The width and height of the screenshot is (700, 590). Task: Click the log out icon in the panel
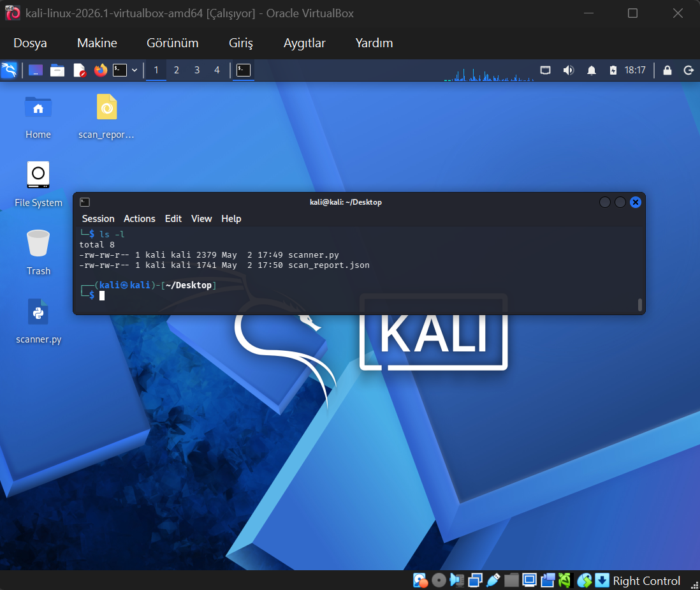[689, 70]
